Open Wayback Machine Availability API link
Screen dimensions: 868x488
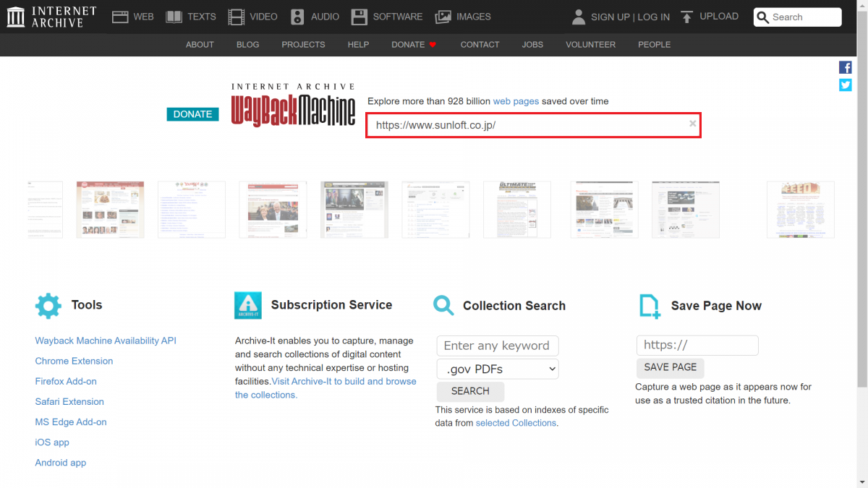coord(106,341)
